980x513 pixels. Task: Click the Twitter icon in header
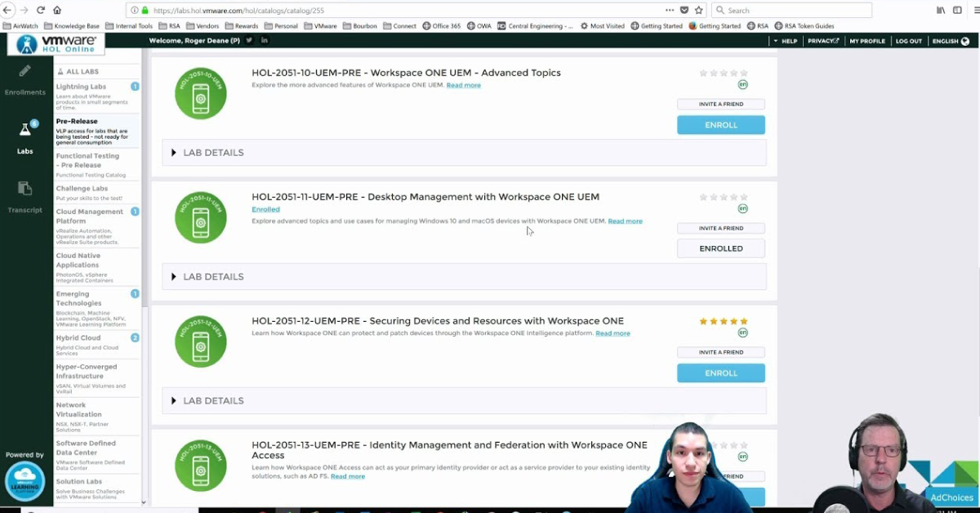point(249,41)
